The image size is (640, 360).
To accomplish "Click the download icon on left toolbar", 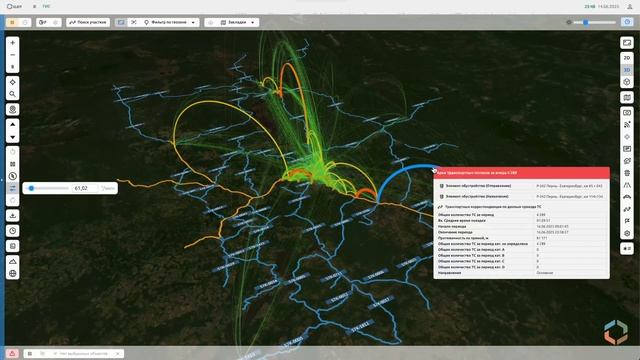I will coord(13,216).
